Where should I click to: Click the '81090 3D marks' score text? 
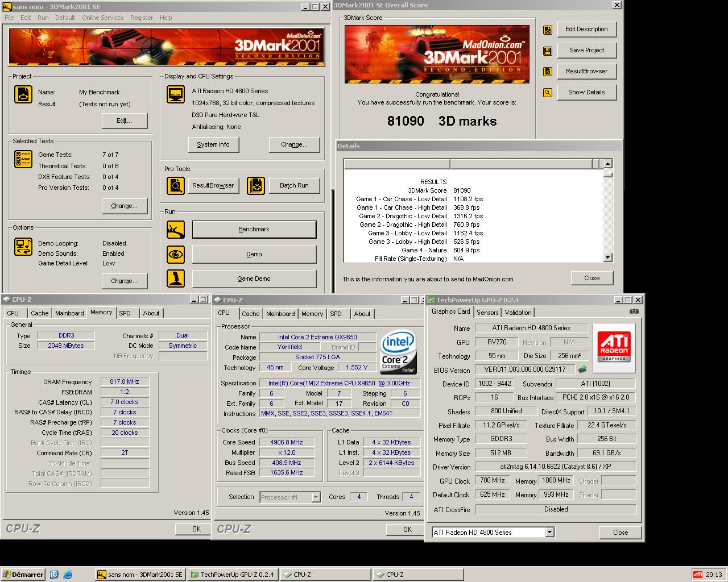(x=442, y=121)
